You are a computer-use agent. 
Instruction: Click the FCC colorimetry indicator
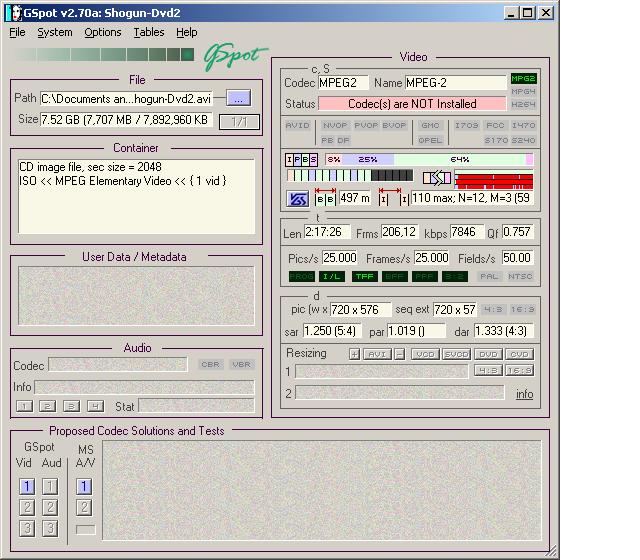click(x=495, y=125)
